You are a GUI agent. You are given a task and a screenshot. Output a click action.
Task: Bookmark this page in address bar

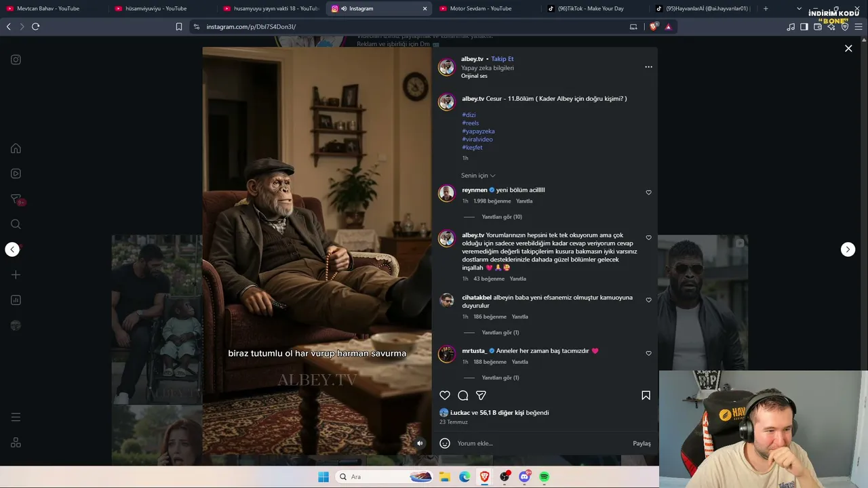pyautogui.click(x=179, y=26)
